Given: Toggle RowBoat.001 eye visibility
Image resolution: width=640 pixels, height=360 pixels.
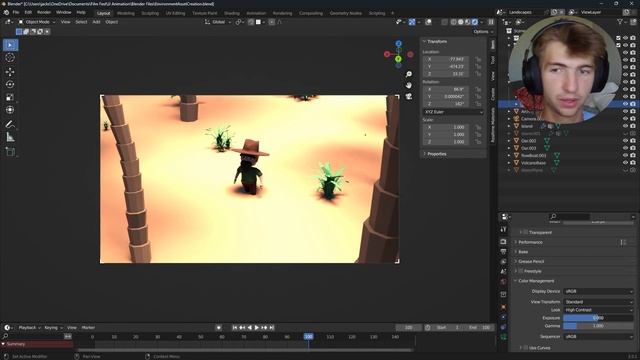Looking at the screenshot, I should (x=625, y=156).
